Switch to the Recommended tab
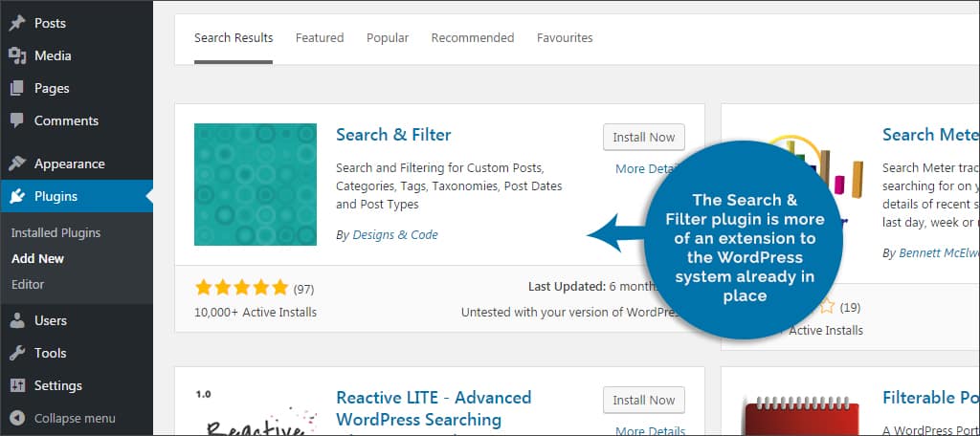Screen dimensions: 980x436 [473, 38]
